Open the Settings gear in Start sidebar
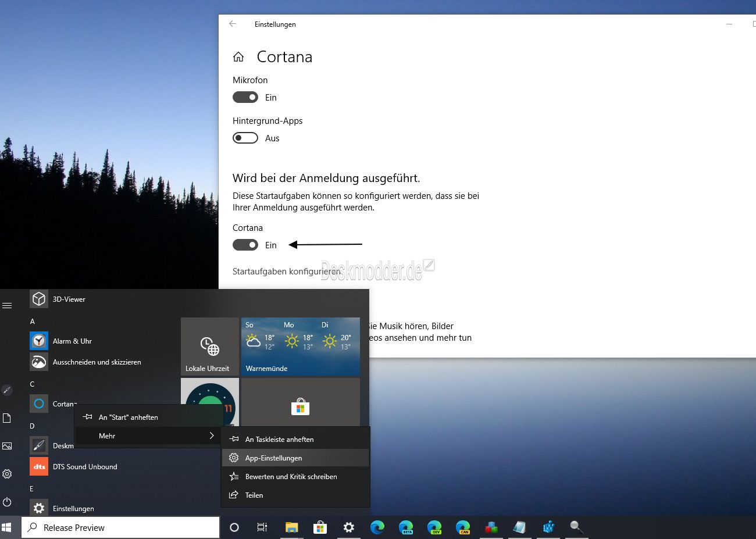The image size is (756, 539). [x=7, y=474]
